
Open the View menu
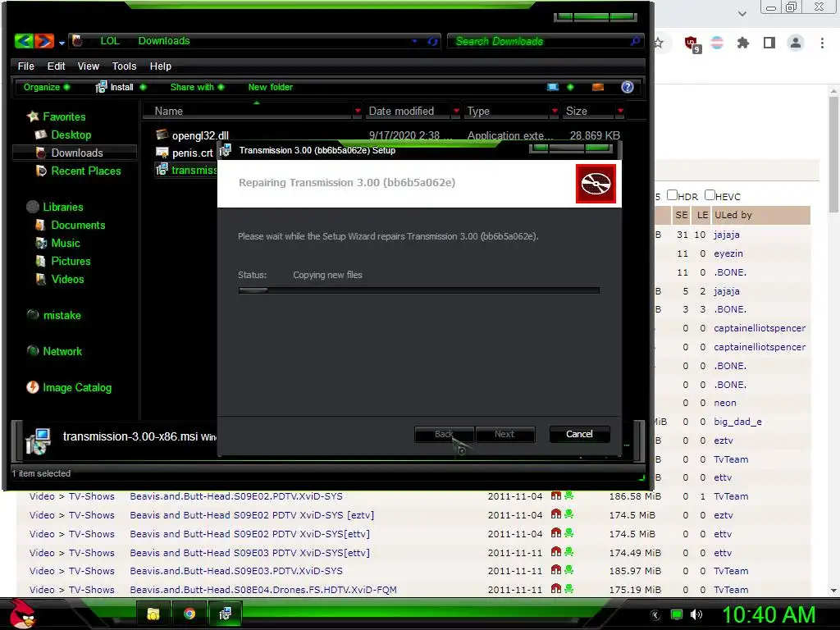(x=89, y=66)
